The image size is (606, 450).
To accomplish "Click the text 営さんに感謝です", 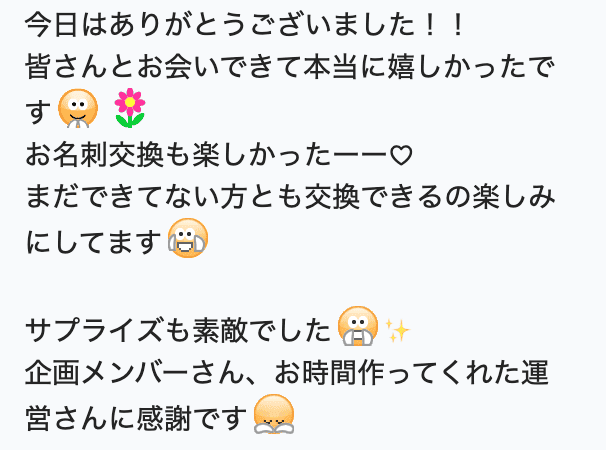I will [x=136, y=418].
